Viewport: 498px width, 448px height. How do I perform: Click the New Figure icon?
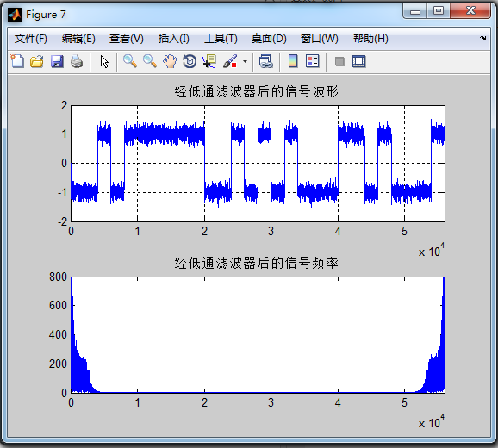[17, 61]
